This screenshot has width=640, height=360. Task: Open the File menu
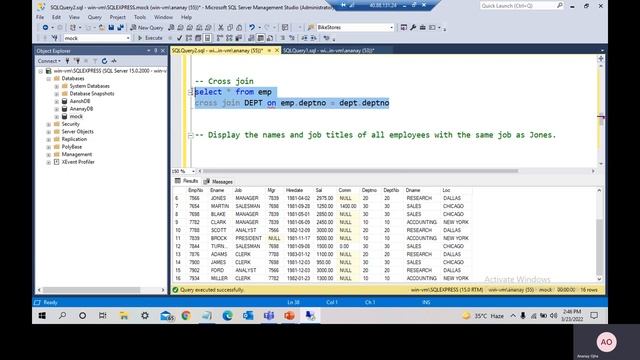tap(40, 17)
